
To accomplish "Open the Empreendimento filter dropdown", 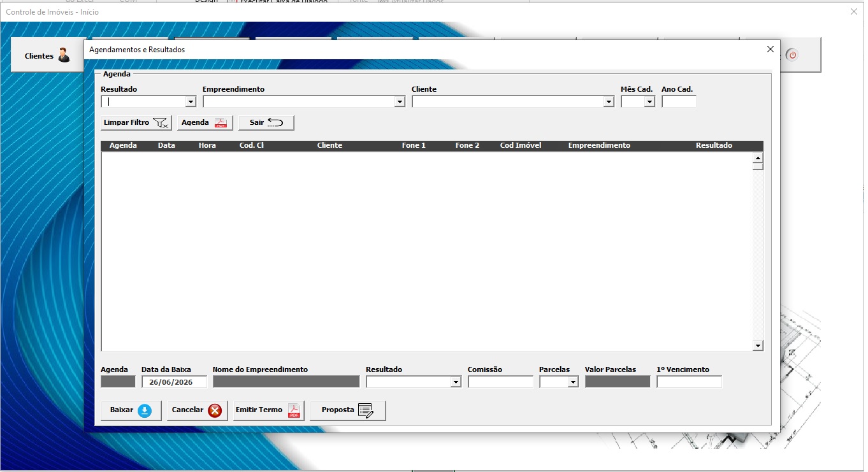I will coord(400,102).
